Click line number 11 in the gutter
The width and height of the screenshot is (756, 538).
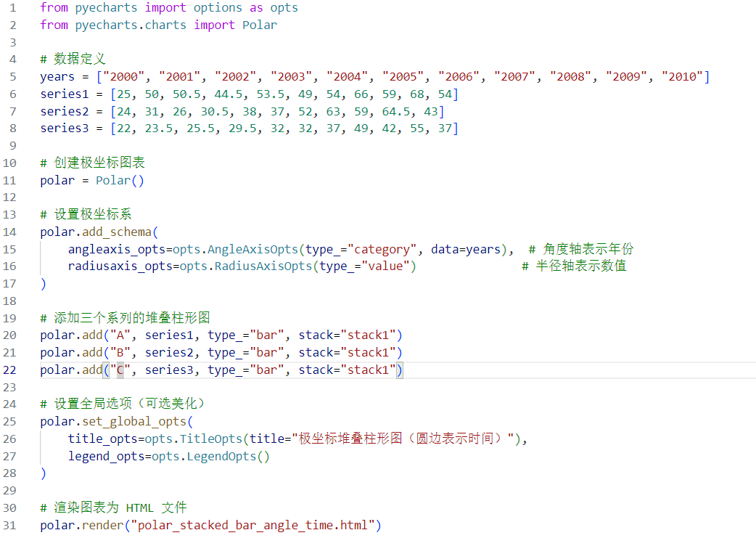pos(9,181)
